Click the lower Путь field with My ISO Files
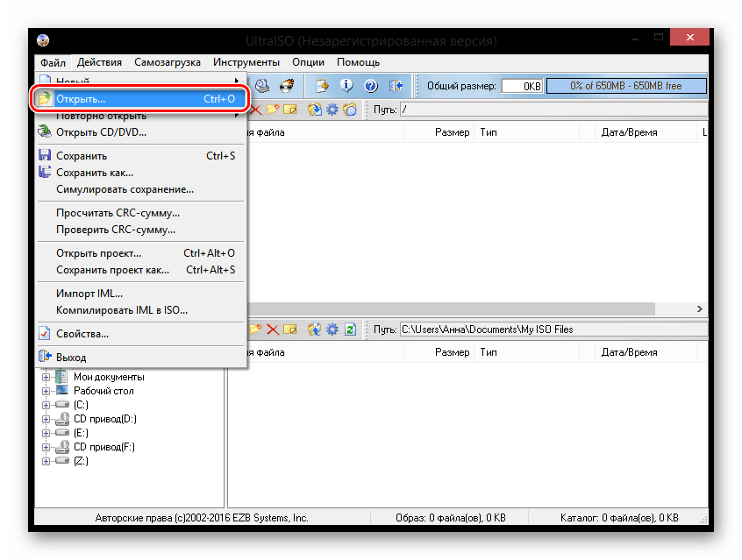 553,330
